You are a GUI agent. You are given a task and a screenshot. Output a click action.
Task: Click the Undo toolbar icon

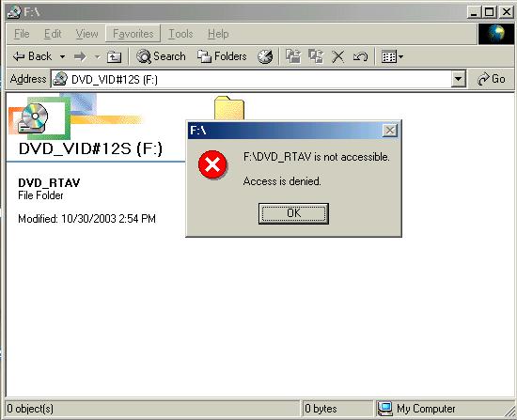click(360, 56)
